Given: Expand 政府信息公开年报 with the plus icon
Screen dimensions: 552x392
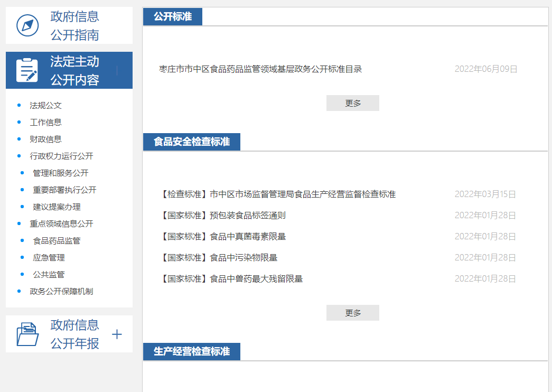Looking at the screenshot, I should (117, 334).
